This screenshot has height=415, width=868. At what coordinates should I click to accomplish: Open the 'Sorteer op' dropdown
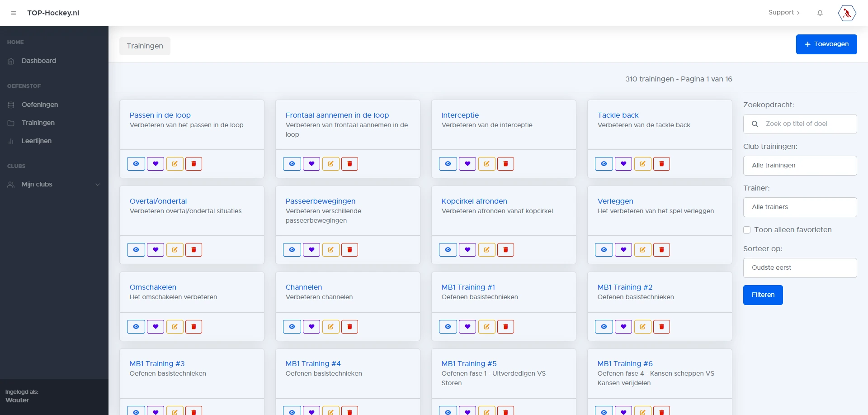tap(800, 268)
